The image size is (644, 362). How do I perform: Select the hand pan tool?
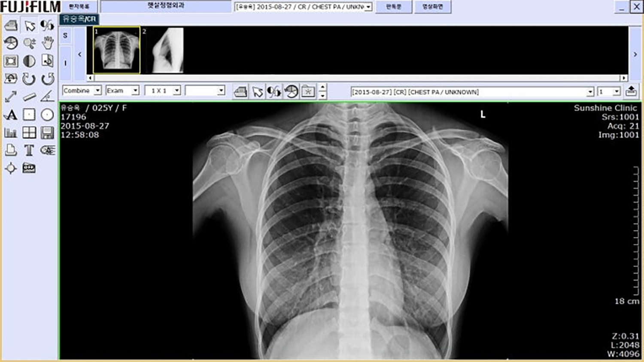pos(48,43)
